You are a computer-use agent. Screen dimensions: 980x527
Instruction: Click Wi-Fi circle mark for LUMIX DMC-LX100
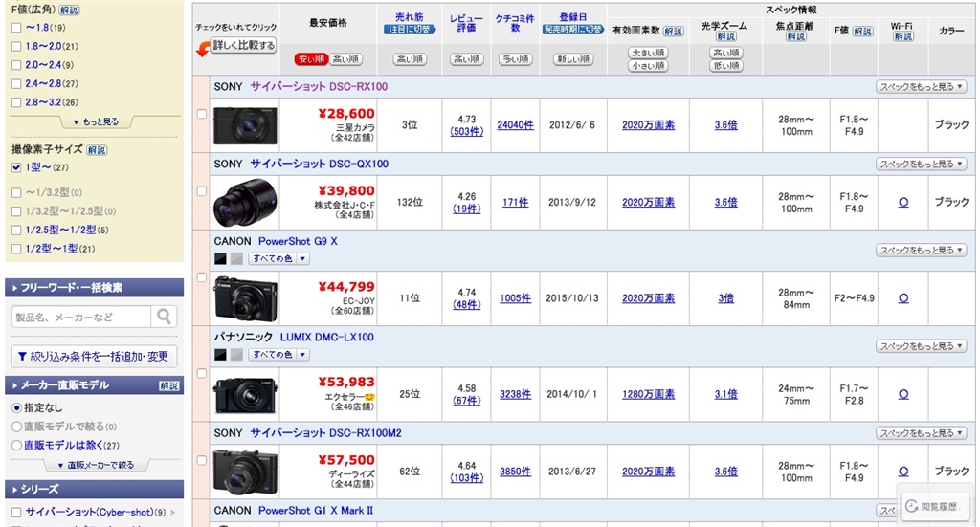(x=903, y=394)
